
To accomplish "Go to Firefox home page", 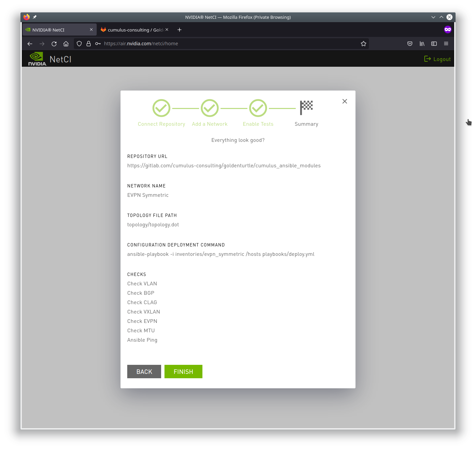I will pyautogui.click(x=66, y=44).
